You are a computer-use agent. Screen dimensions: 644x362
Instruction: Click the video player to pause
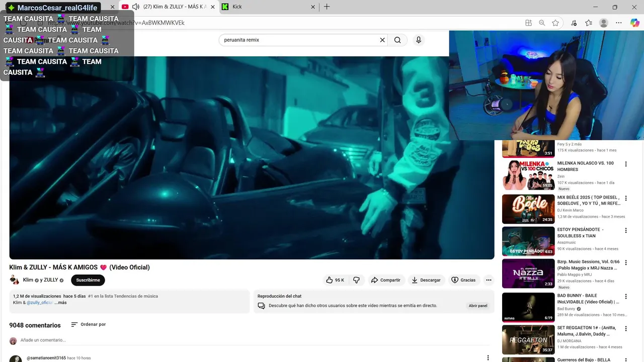click(252, 158)
